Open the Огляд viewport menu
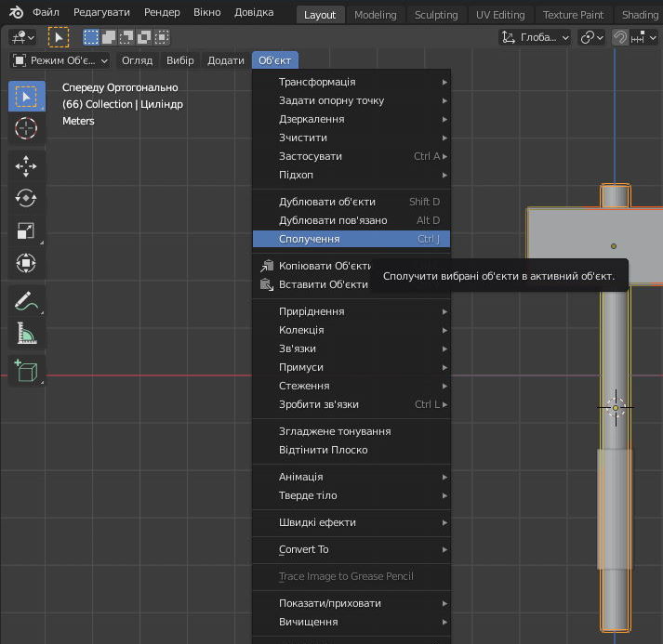The width and height of the screenshot is (663, 644). 137,60
